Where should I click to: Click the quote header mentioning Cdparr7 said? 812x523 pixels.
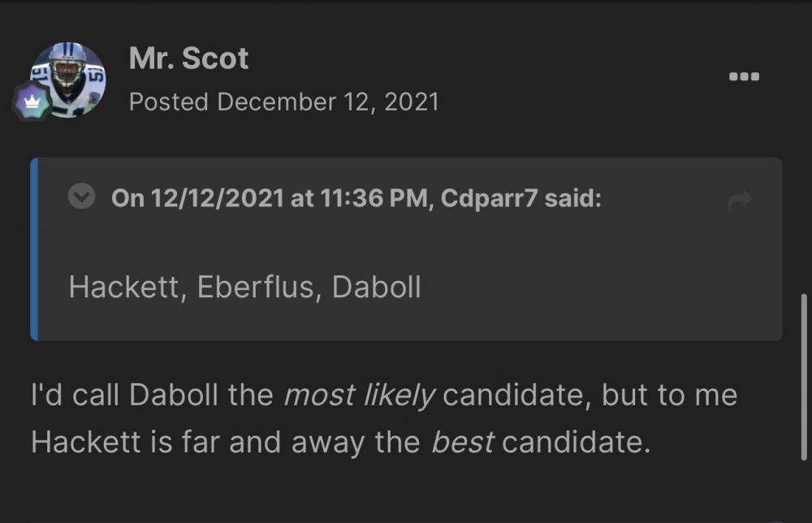coord(356,198)
